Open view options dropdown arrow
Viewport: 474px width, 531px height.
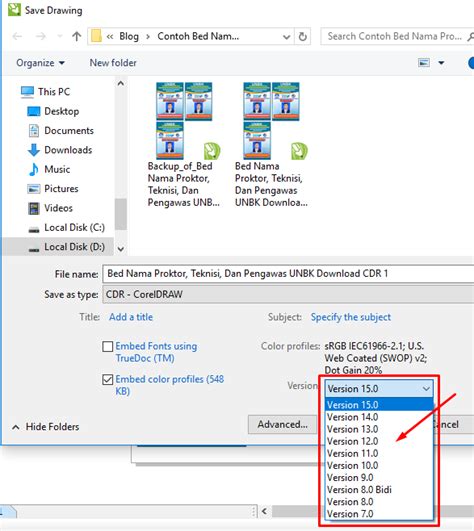(441, 63)
